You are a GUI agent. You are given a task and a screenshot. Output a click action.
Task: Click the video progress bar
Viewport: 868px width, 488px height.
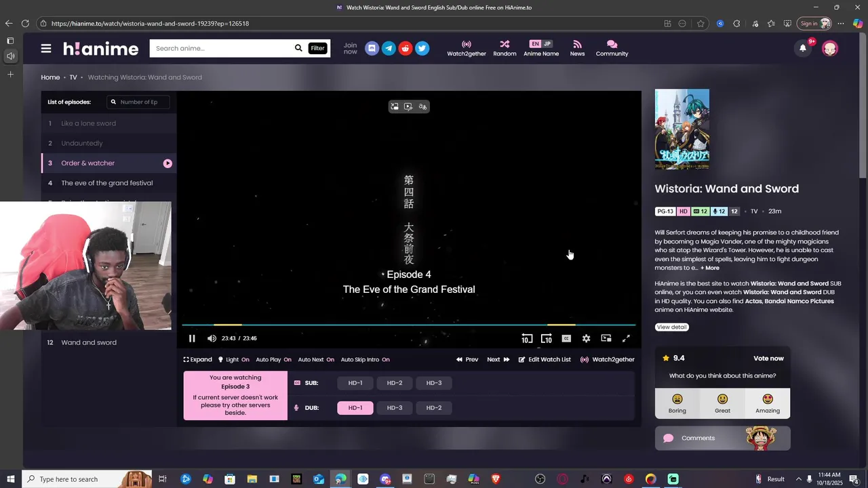408,325
